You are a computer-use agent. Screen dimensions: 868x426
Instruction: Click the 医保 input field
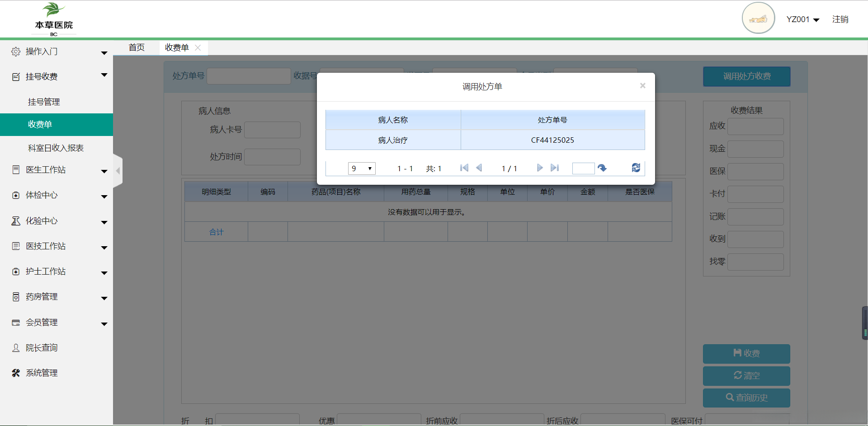tap(755, 172)
